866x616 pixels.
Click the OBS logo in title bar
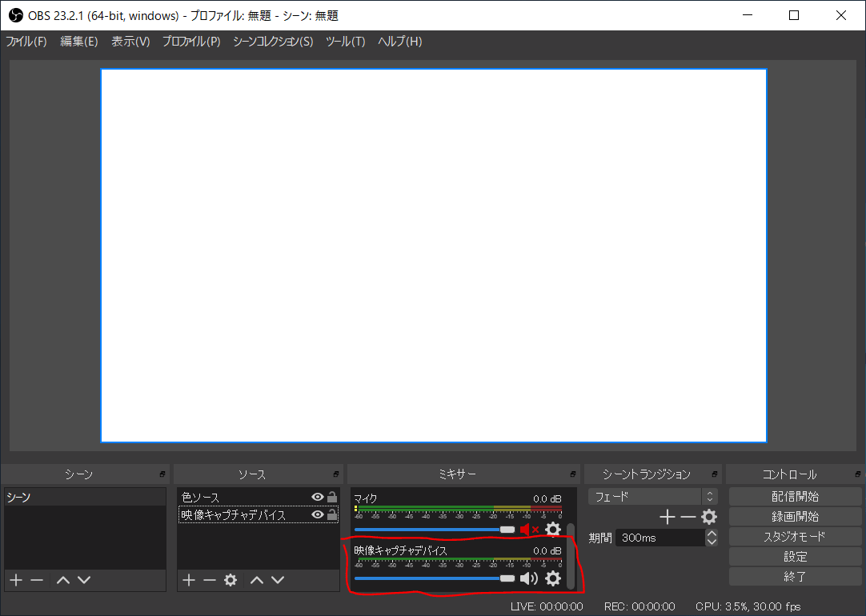click(x=16, y=15)
